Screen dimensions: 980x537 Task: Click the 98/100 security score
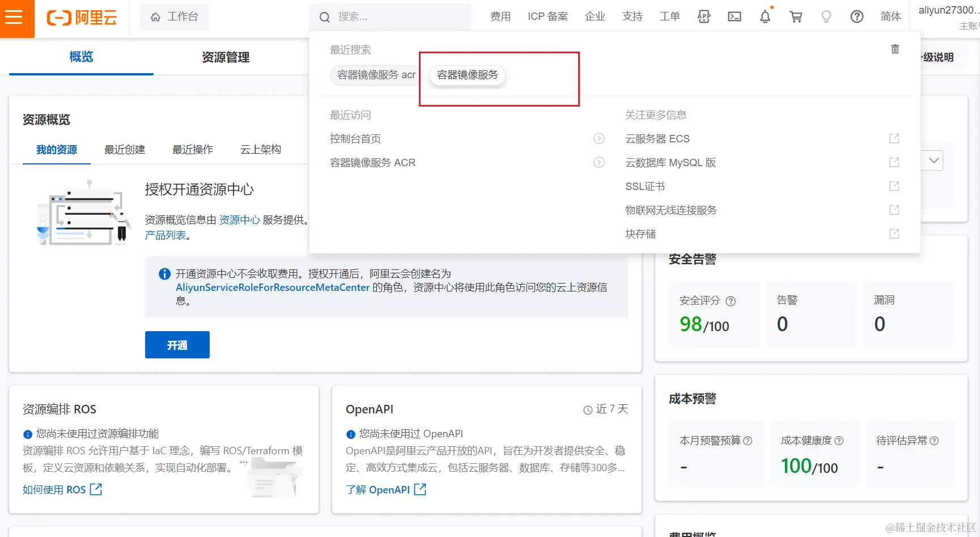(705, 324)
